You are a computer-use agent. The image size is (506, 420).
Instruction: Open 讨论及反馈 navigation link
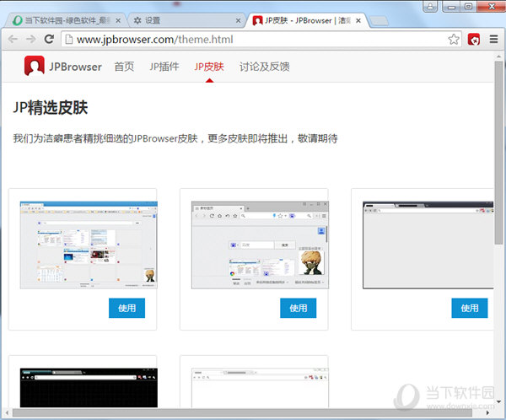pos(264,67)
